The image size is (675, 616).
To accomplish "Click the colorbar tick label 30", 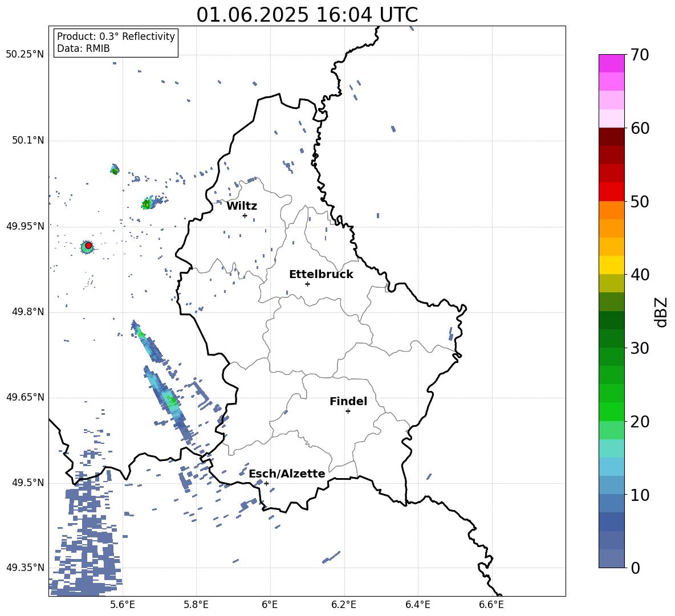I will [x=640, y=348].
